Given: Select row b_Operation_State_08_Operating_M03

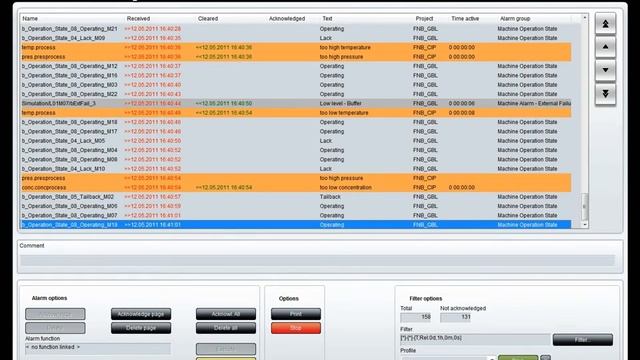Looking at the screenshot, I should [296, 85].
